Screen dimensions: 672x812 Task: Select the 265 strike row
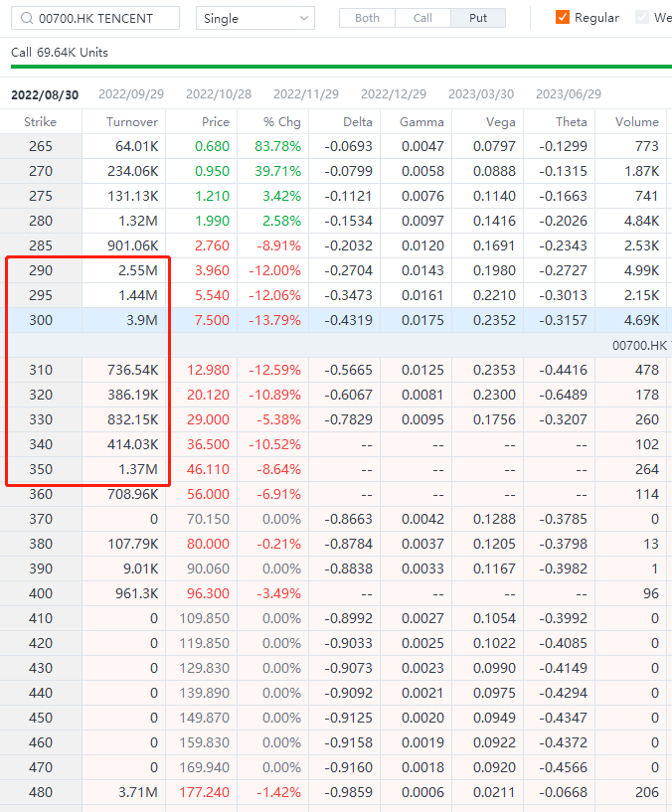pos(336,146)
